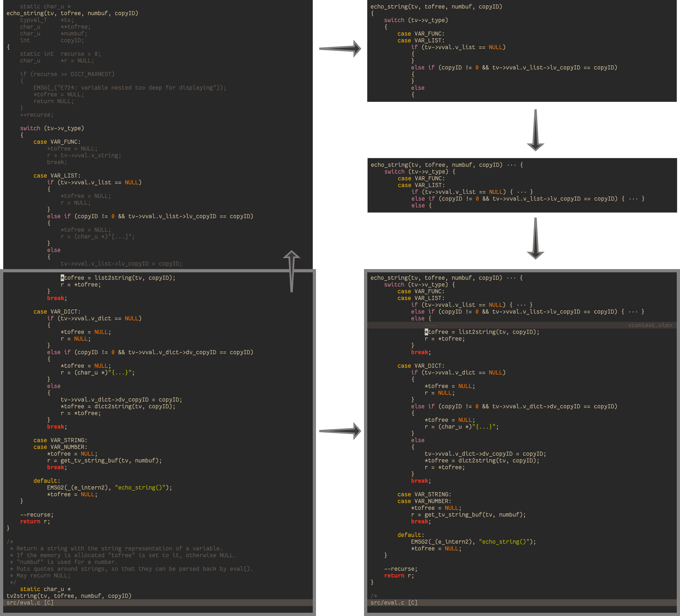
Task: Click the 'char_u *r = NULL;' line
Action: point(57,61)
